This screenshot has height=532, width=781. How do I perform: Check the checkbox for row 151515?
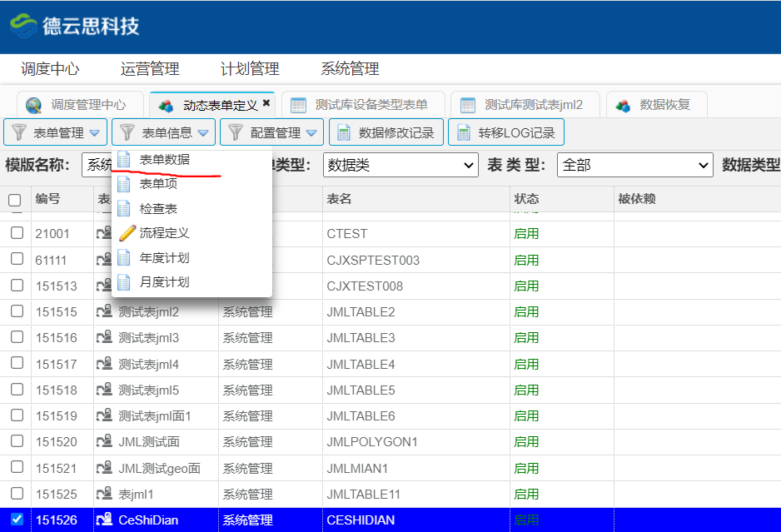pyautogui.click(x=17, y=311)
